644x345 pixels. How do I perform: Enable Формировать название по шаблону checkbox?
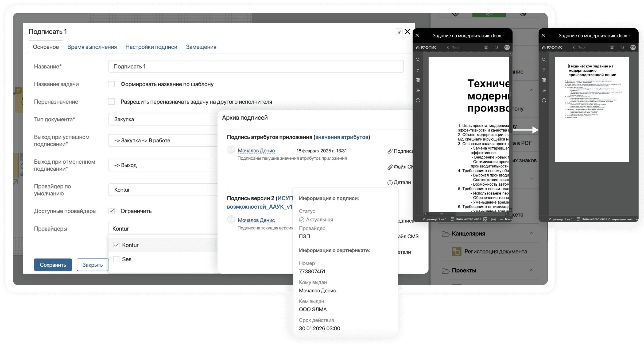point(112,84)
